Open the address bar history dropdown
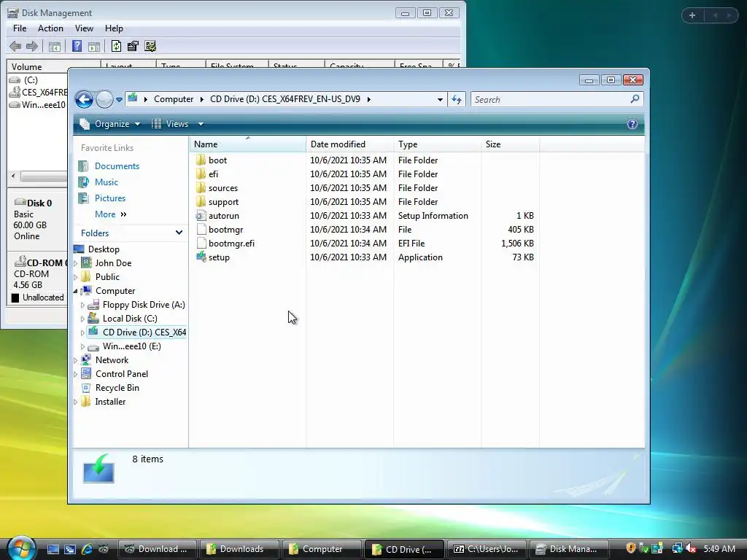The height and width of the screenshot is (560, 747). (440, 99)
